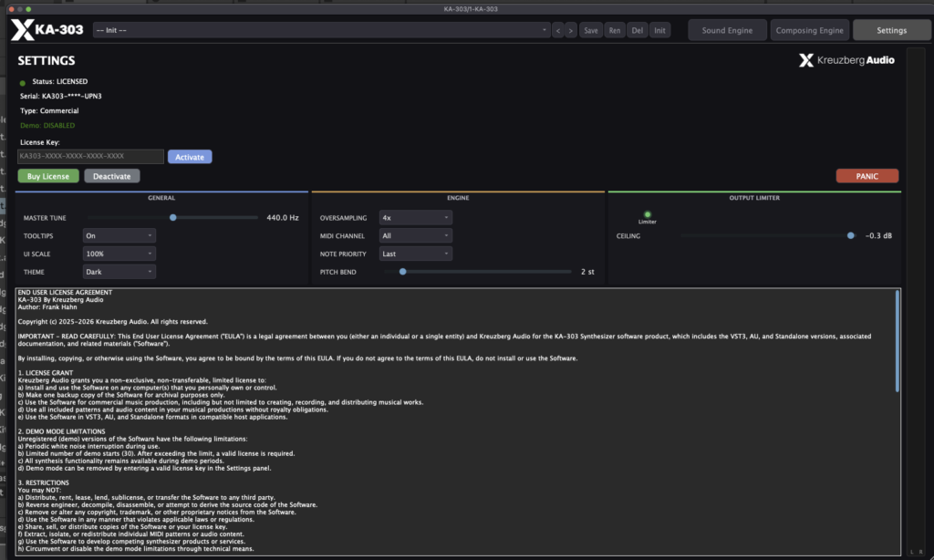Click the Master Tune slider handle
Image resolution: width=934 pixels, height=560 pixels.
click(172, 217)
